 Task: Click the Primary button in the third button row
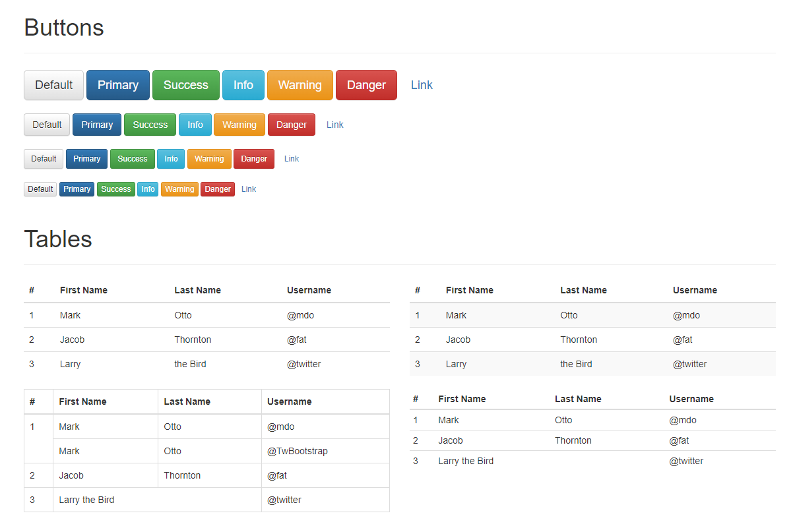pos(87,159)
